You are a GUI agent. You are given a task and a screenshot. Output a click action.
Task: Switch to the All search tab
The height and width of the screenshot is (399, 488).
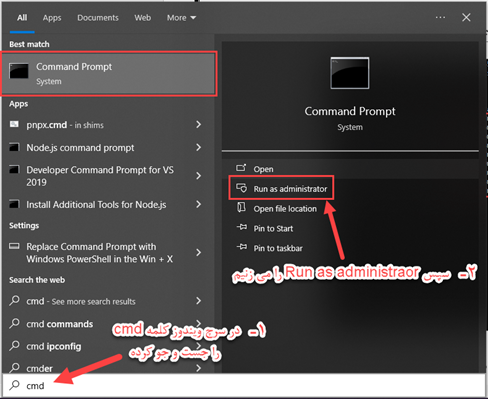tap(22, 18)
